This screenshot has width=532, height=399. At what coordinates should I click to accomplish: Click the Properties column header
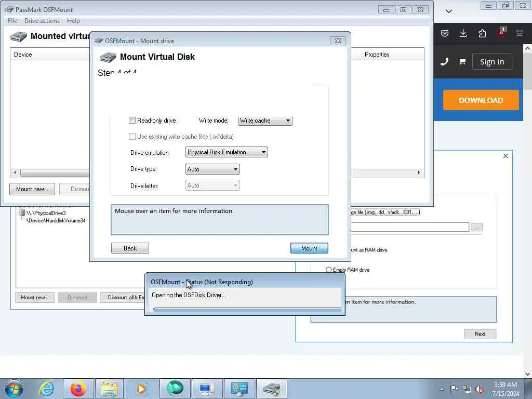tap(377, 54)
